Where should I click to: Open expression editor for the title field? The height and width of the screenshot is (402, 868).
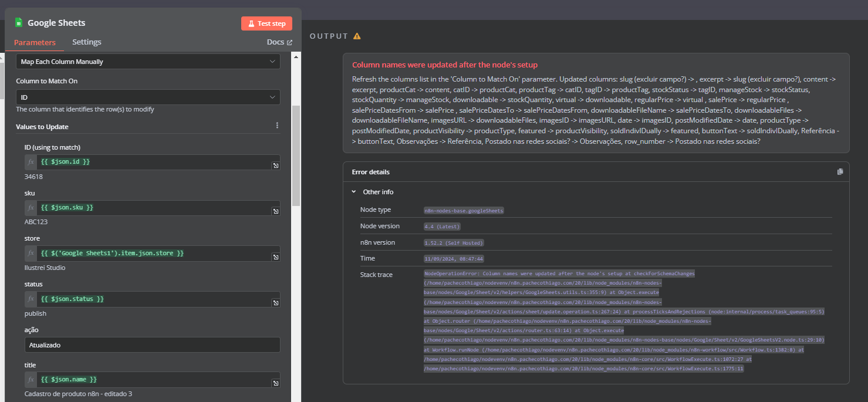(275, 383)
